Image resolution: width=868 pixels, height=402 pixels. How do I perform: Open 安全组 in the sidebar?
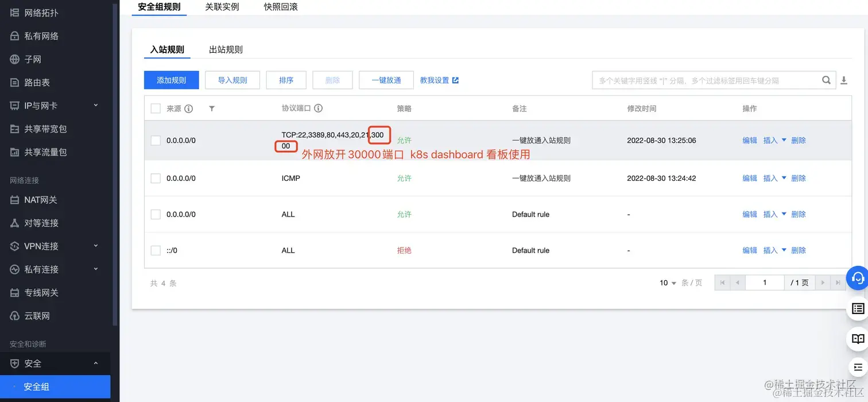click(x=55, y=387)
